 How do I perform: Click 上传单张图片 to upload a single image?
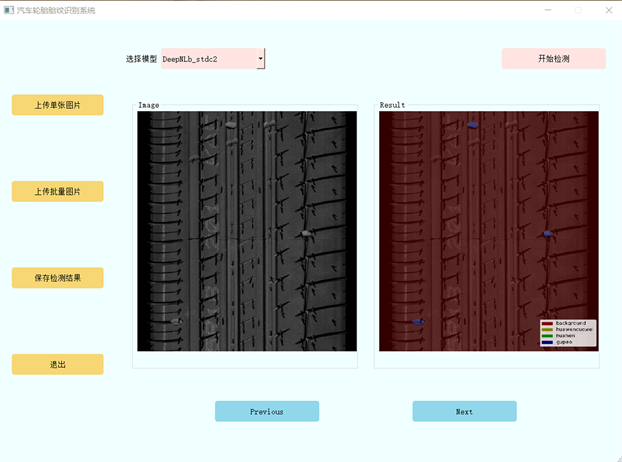point(57,105)
